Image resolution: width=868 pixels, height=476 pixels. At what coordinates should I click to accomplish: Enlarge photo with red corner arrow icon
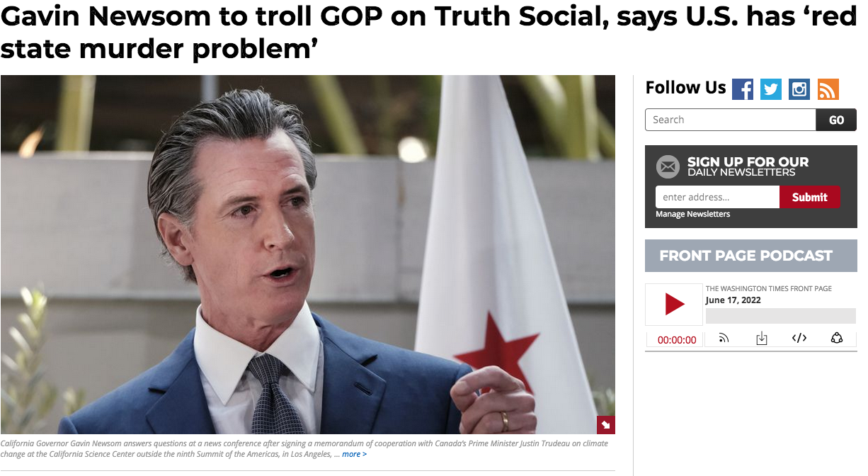[x=606, y=425]
